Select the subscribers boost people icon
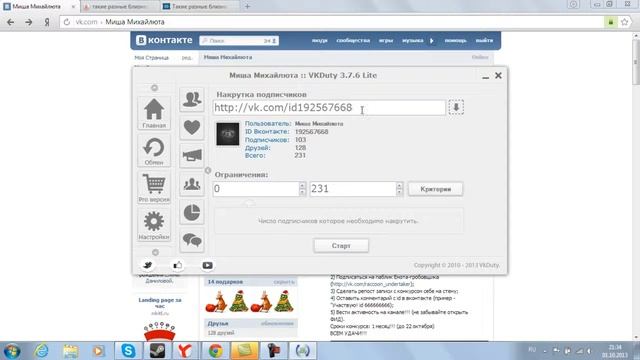This screenshot has height=360, width=640. (192, 99)
